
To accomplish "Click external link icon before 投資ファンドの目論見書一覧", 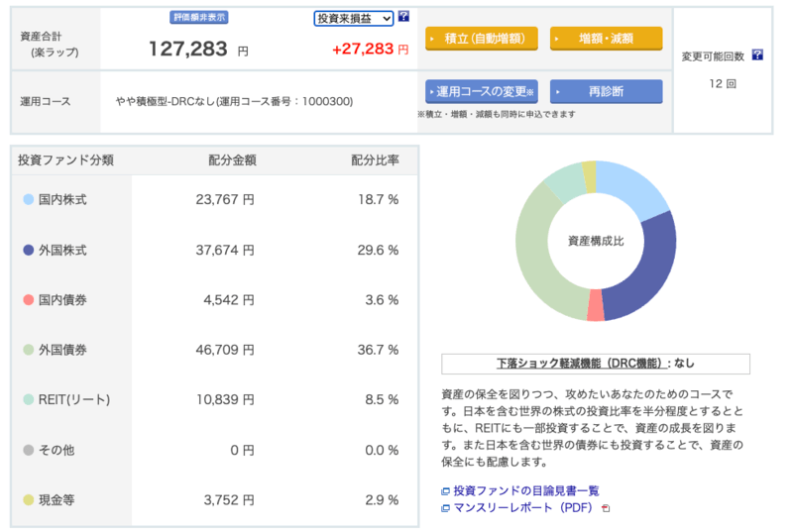I will coord(445,491).
